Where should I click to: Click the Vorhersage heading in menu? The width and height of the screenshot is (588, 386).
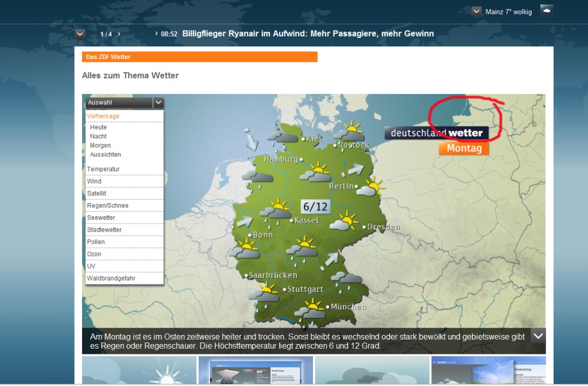[x=103, y=116]
